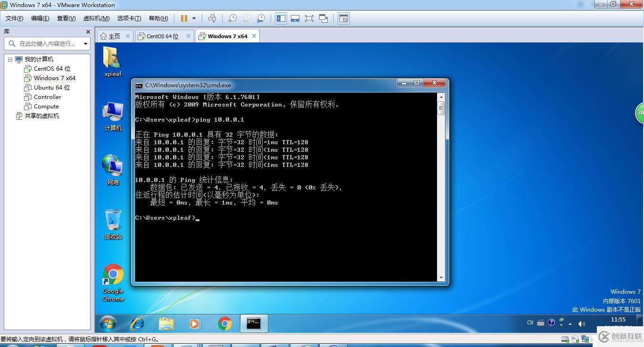Switch to Unity mode

[323, 18]
